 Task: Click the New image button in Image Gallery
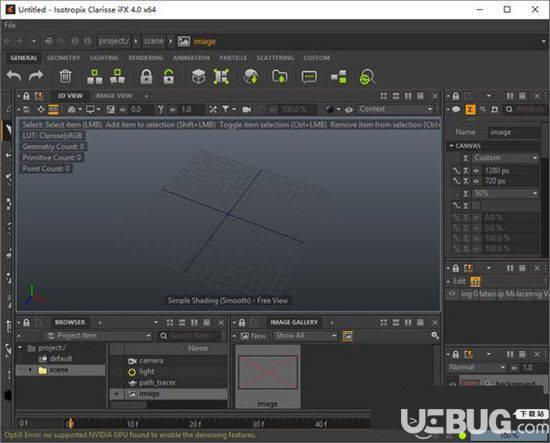click(253, 336)
